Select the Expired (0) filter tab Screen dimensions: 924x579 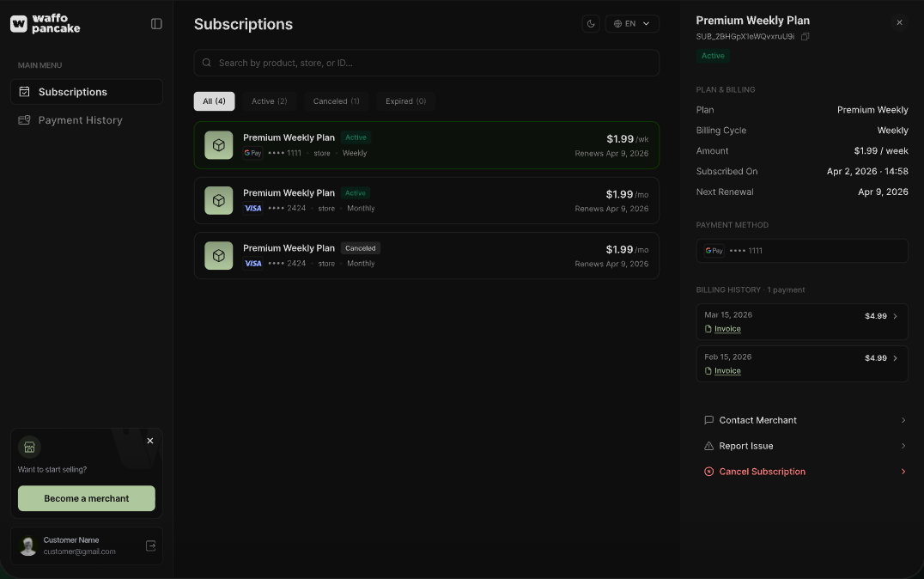(405, 101)
